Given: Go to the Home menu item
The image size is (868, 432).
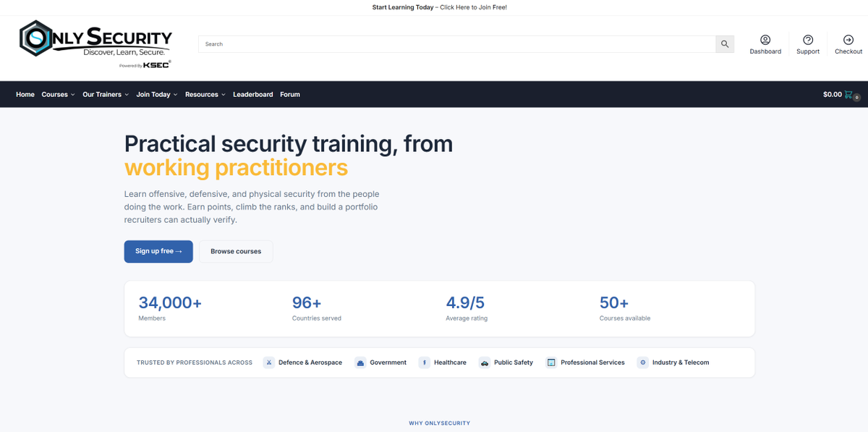Looking at the screenshot, I should 25,95.
